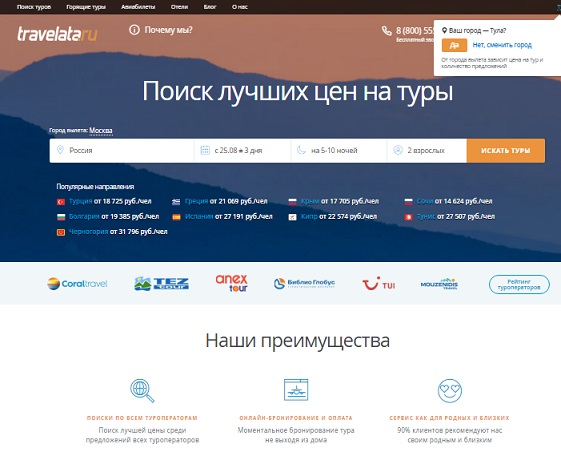Open the departure city selector 'Москва'

[x=101, y=131]
